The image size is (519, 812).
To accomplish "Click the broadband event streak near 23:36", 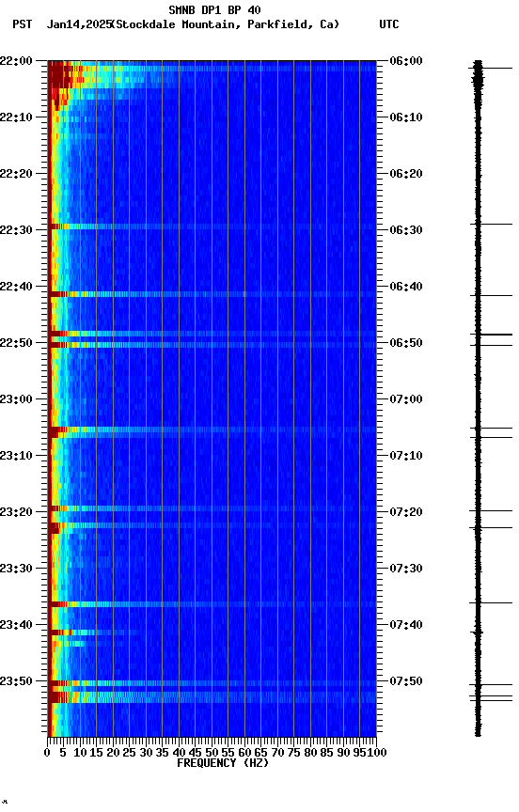I will pyautogui.click(x=212, y=604).
